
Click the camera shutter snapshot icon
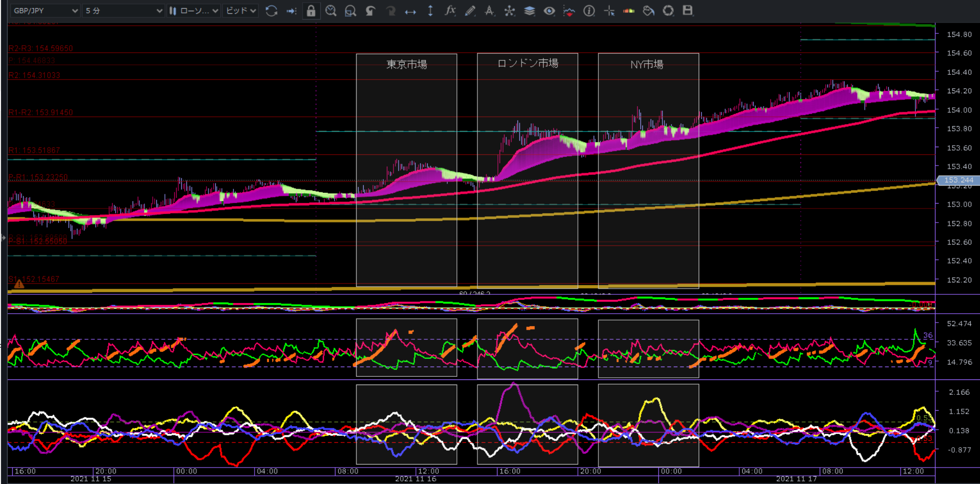(668, 11)
